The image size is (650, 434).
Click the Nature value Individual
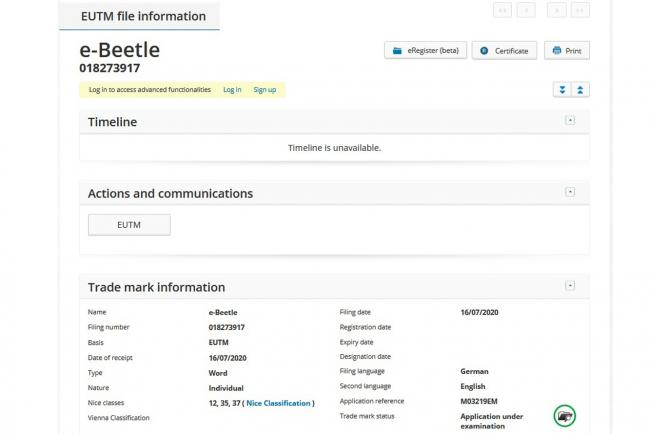pos(226,388)
